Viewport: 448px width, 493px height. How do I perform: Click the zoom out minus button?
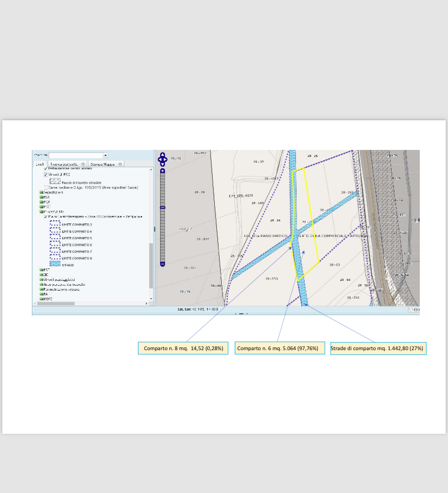(x=162, y=264)
